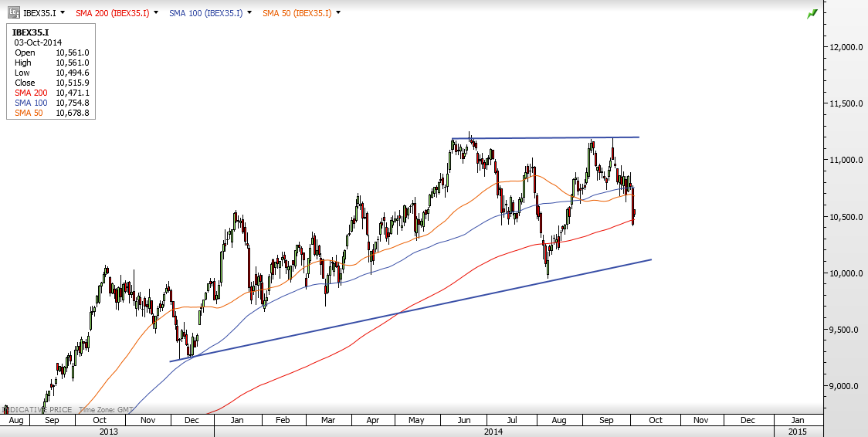This screenshot has height=437, width=868.
Task: Click the High row label in data box
Action: tap(23, 63)
